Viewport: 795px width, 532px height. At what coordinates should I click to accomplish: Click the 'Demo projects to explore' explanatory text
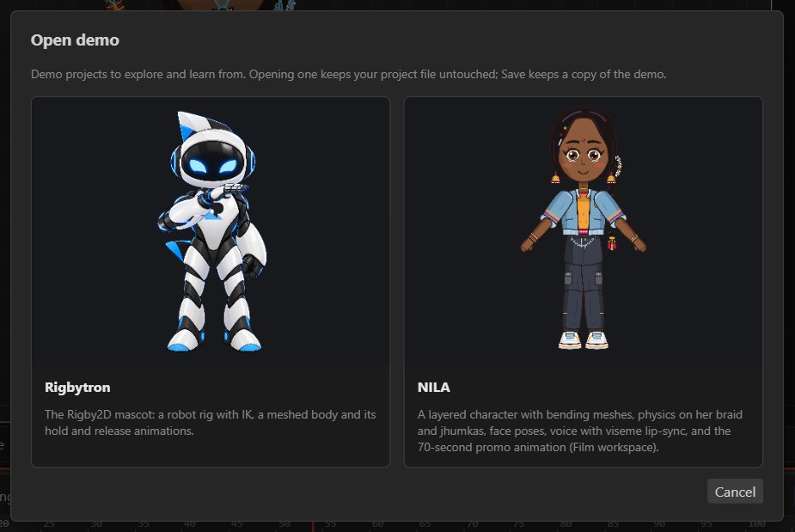click(349, 74)
